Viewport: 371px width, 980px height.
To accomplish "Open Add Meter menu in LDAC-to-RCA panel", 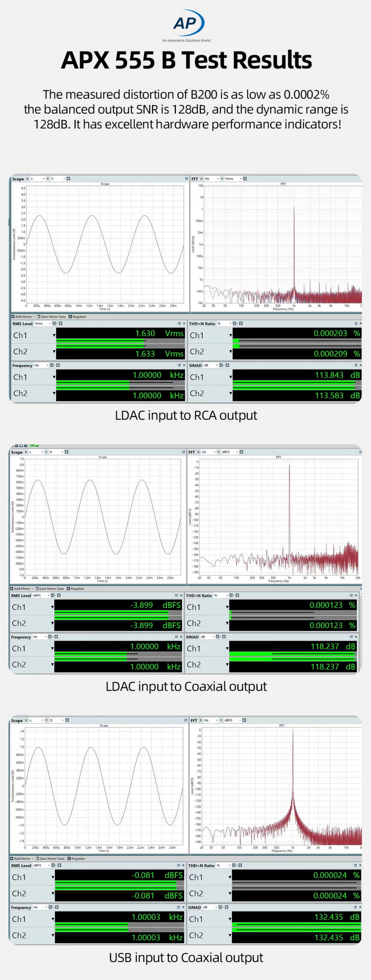I will tap(22, 317).
